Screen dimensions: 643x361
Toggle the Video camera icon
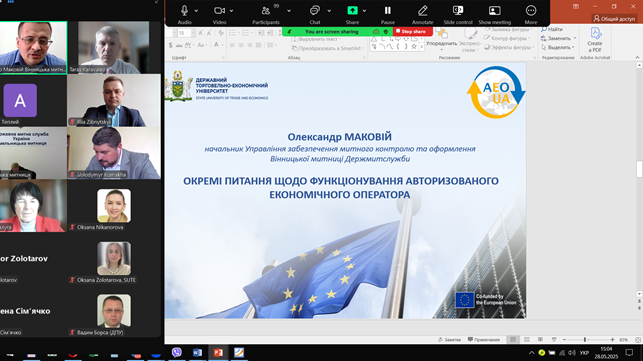click(x=219, y=11)
